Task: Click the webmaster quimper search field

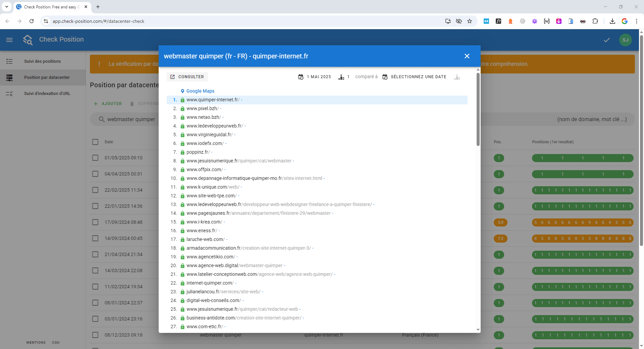Action: tap(131, 119)
